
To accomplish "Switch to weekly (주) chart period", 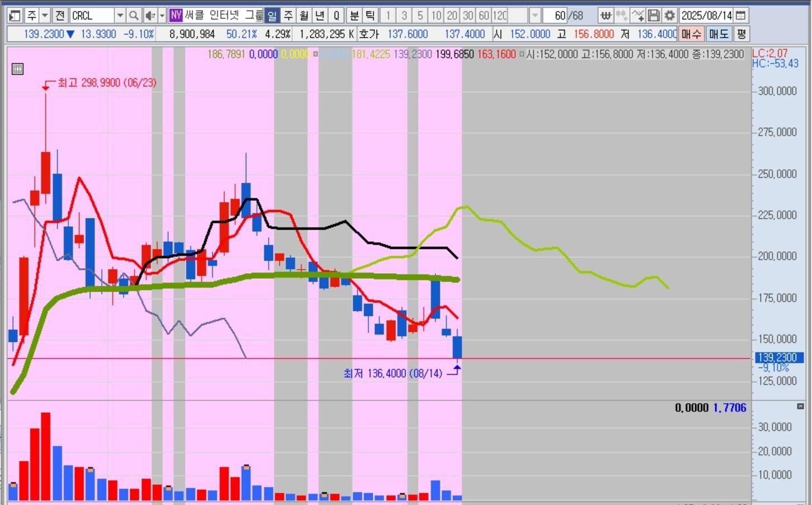I will coord(288,16).
